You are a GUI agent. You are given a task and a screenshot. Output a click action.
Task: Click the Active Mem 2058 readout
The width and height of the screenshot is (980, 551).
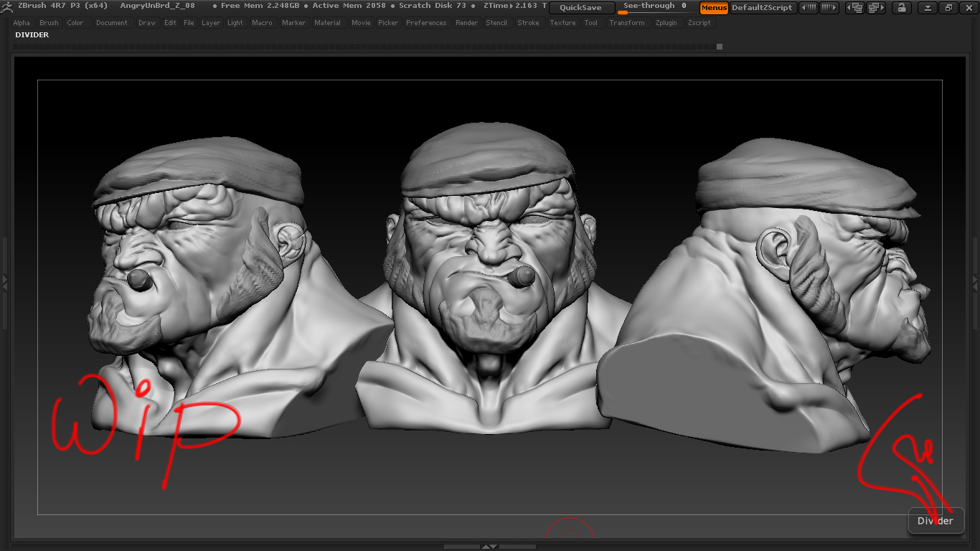tap(349, 6)
